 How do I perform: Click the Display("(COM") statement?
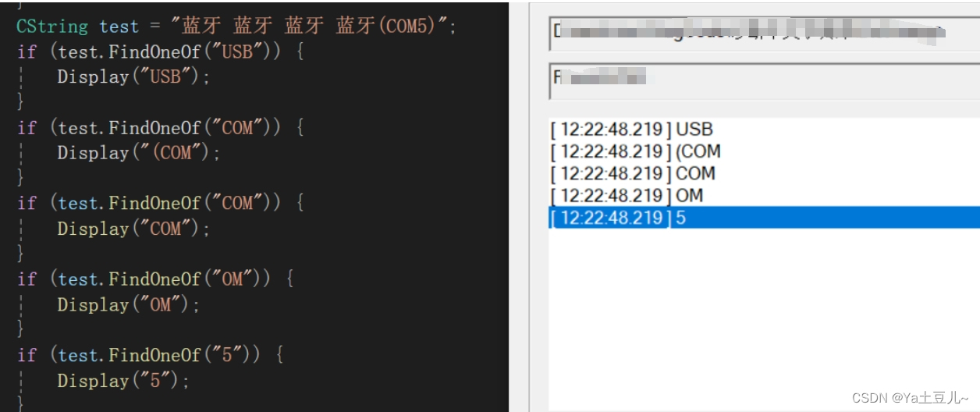pyautogui.click(x=139, y=153)
